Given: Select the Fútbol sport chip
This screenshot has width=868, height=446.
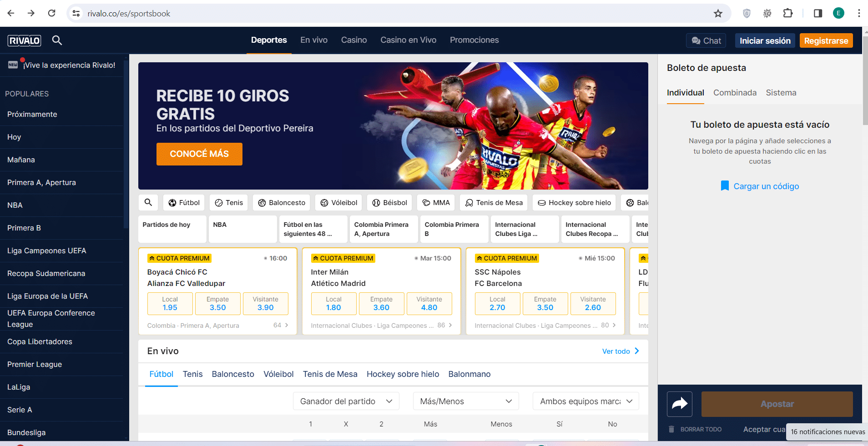Looking at the screenshot, I should tap(184, 203).
